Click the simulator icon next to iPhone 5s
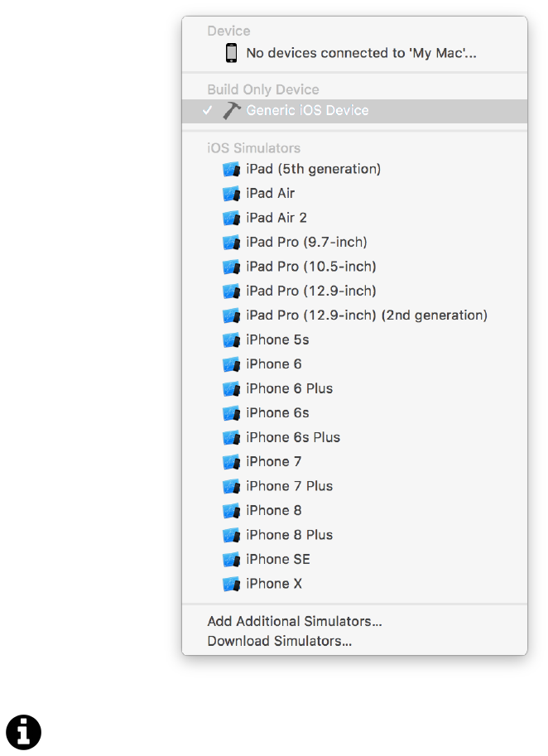Screen dimensions: 548x756 click(x=231, y=340)
